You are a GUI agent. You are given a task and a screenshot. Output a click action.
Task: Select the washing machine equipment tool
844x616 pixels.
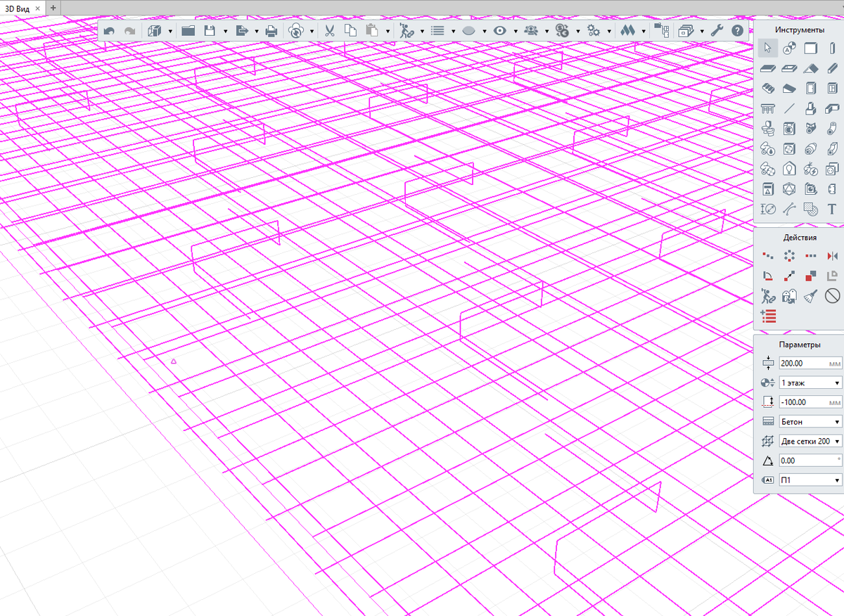pyautogui.click(x=789, y=129)
